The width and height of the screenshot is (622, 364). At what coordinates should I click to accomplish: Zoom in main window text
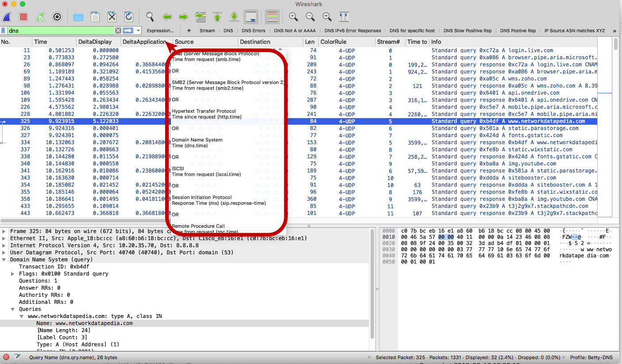tap(293, 17)
